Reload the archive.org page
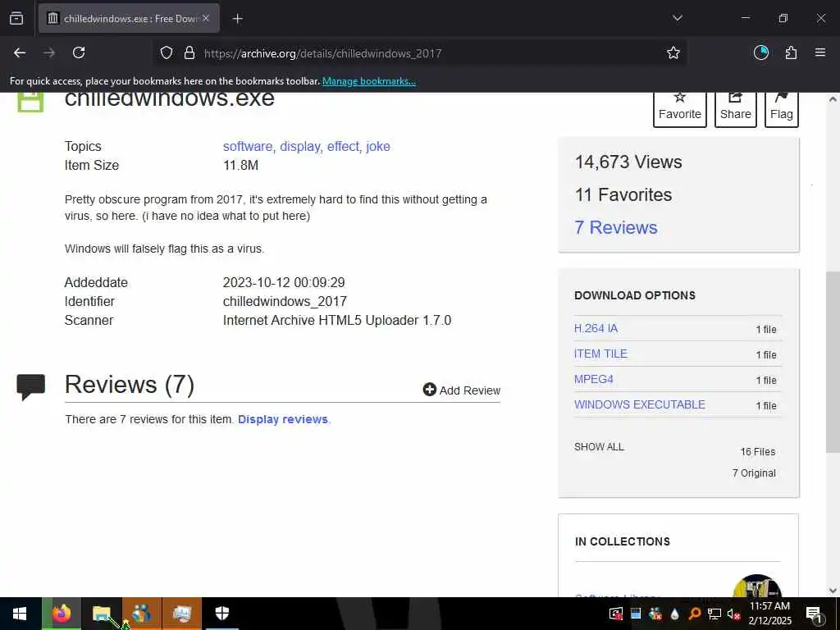The image size is (840, 630). (x=79, y=52)
